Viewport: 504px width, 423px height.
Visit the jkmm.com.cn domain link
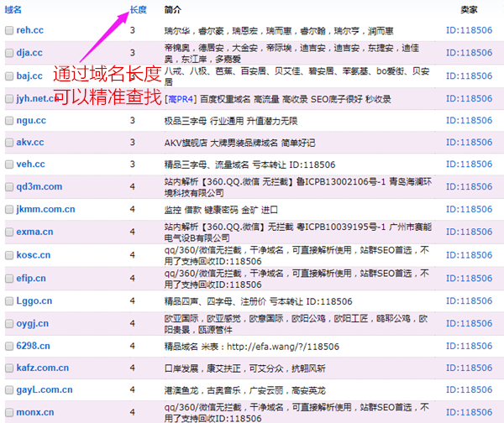tap(41, 209)
